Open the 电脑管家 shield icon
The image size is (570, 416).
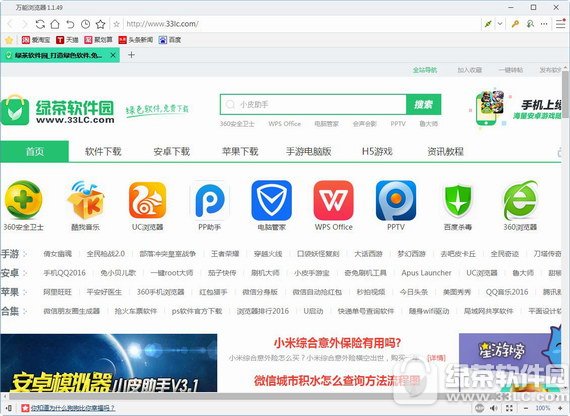click(272, 200)
